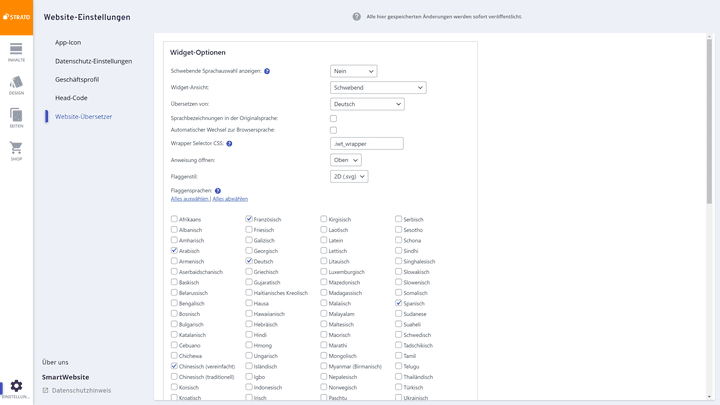The width and height of the screenshot is (720, 405).
Task: Open the Flaggenstil dropdown
Action: (x=349, y=177)
